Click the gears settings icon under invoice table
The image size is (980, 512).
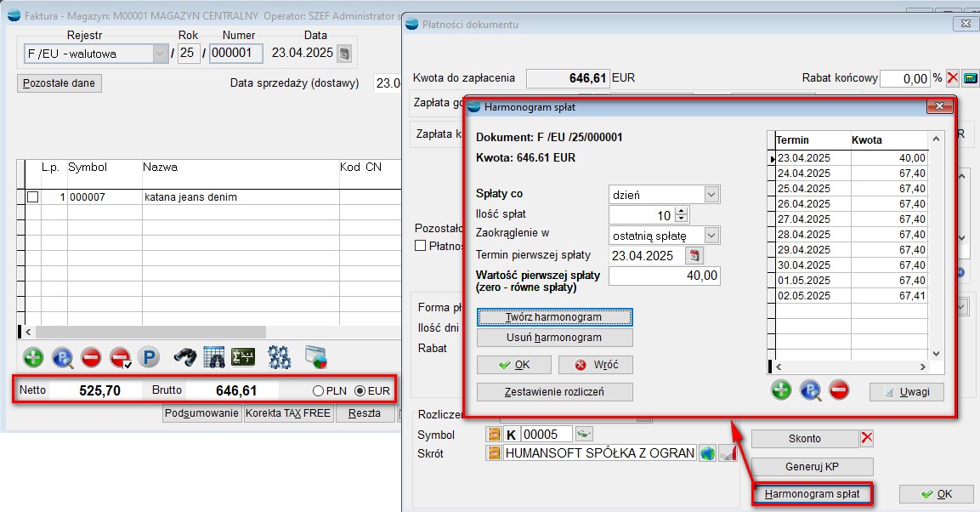click(279, 356)
